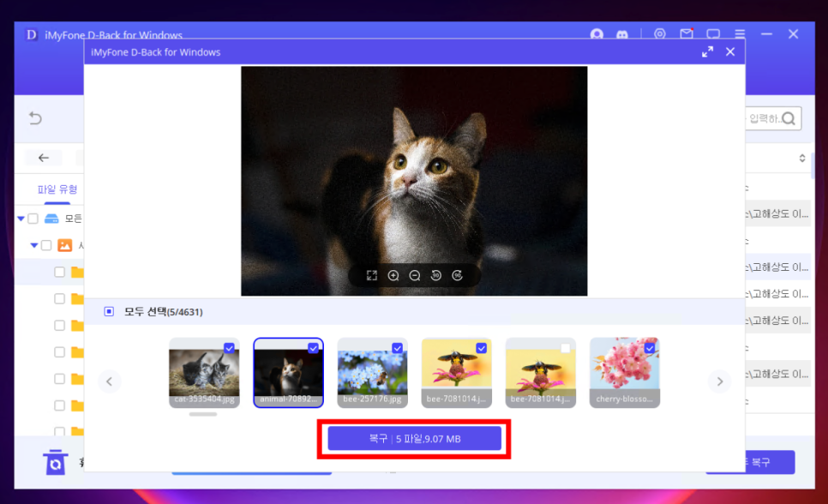The image size is (828, 504).
Task: Rotate preview 90 degrees counterclockwise
Action: pos(436,276)
